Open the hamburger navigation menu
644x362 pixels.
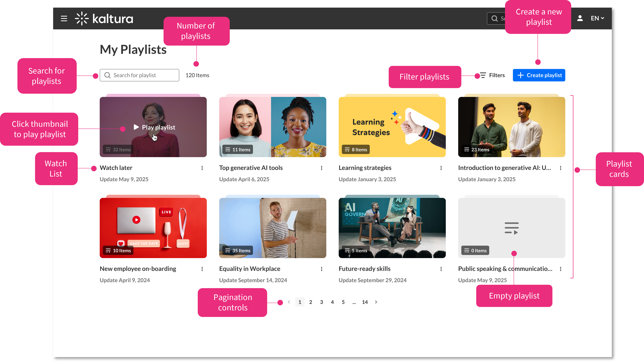[64, 18]
